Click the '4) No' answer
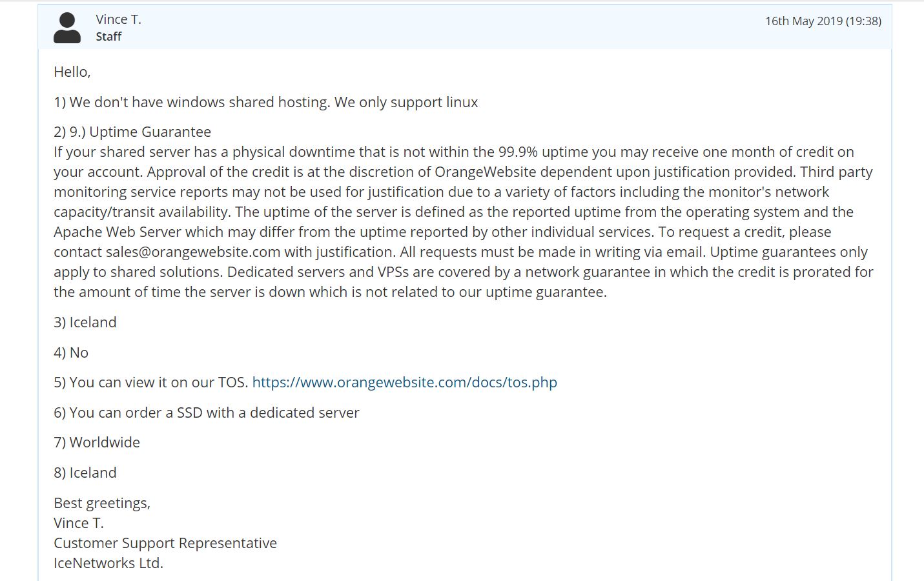The image size is (924, 581). pos(71,352)
